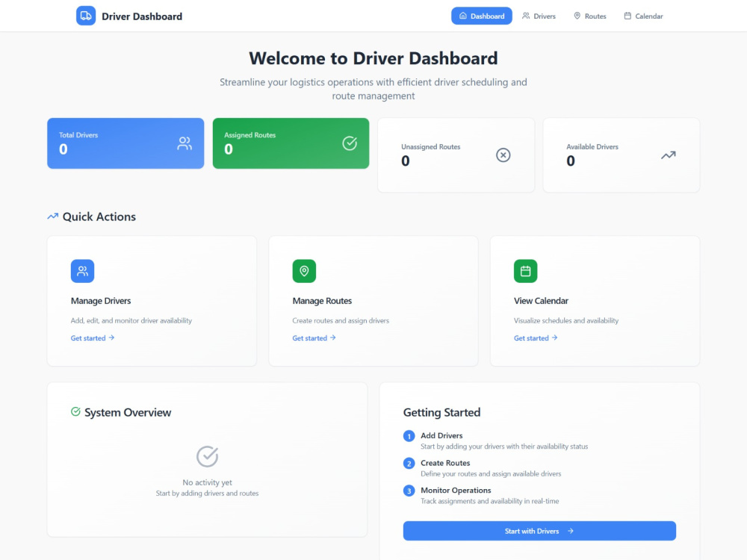747x560 pixels.
Task: Click the View Calendar card title
Action: click(x=541, y=301)
